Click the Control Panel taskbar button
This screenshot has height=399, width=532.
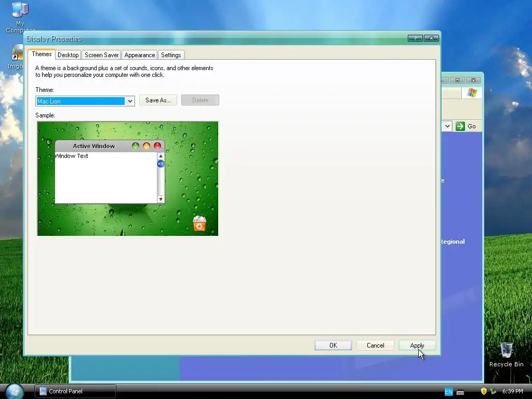click(x=75, y=391)
